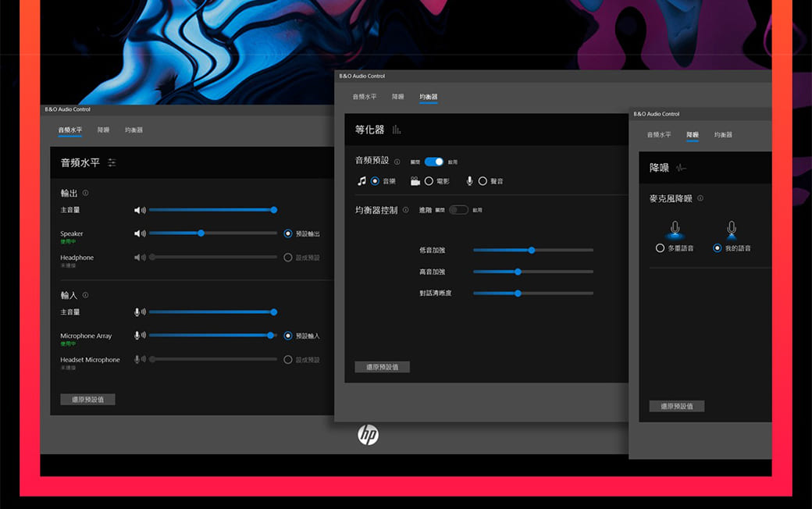The height and width of the screenshot is (509, 812).
Task: Enable the 進階 equalizer toggle
Action: pos(458,210)
